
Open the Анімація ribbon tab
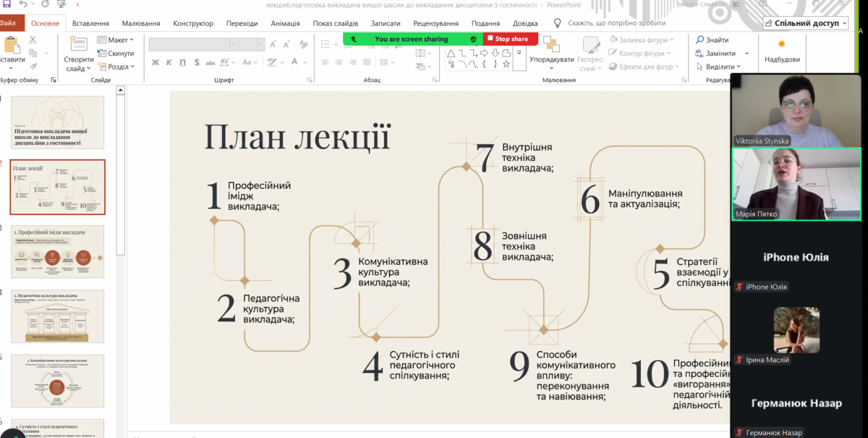(x=285, y=23)
